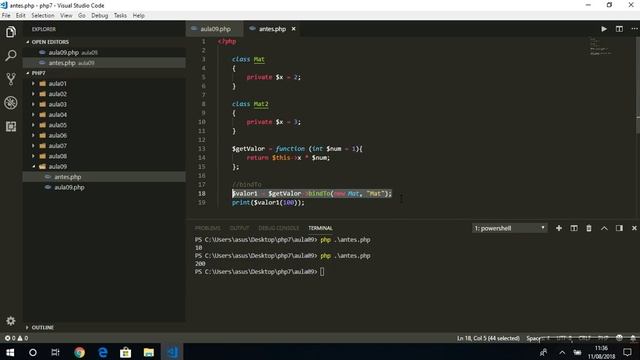Open the Edit menu
Screen dimensions: 640x360
pyautogui.click(x=20, y=16)
